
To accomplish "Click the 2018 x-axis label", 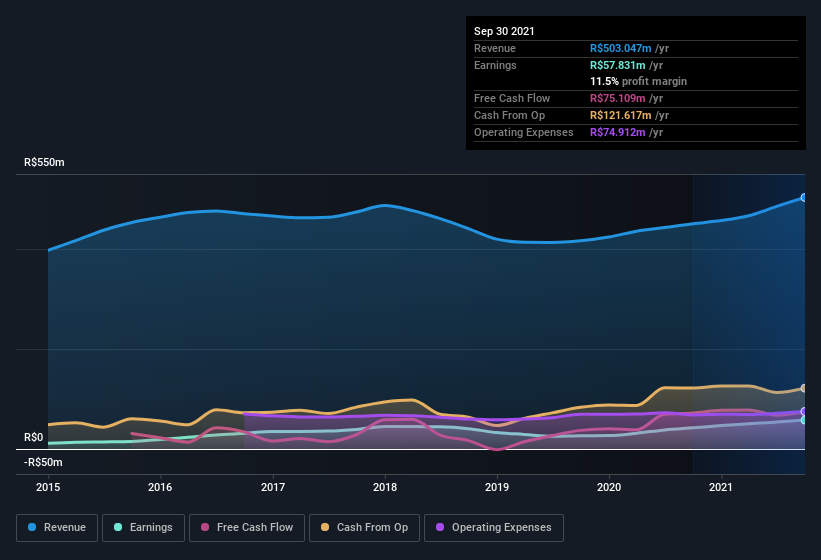I will 385,487.
